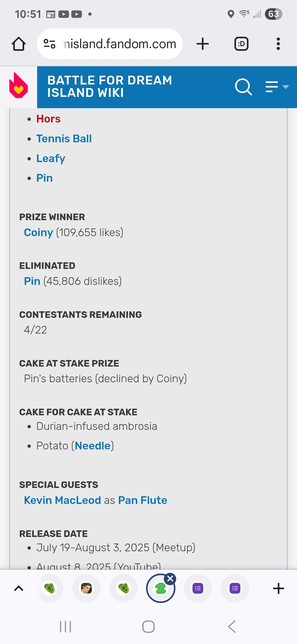Tap the browser home icon

(19, 44)
